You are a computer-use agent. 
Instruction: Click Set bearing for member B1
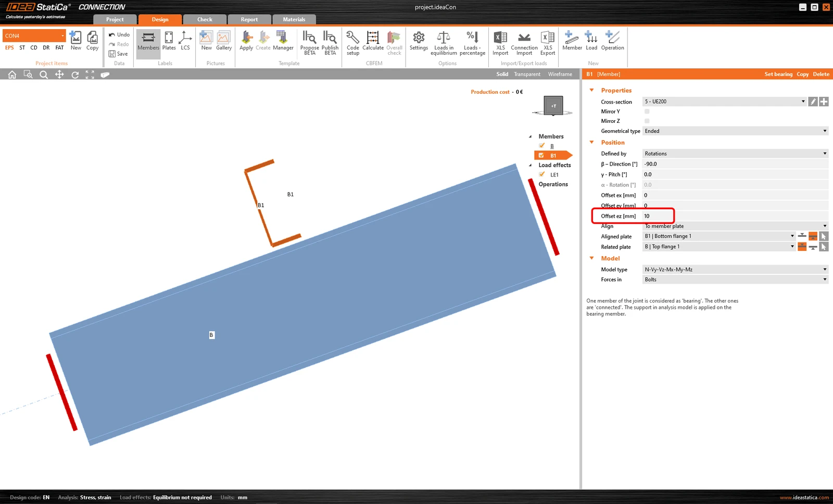pos(778,74)
